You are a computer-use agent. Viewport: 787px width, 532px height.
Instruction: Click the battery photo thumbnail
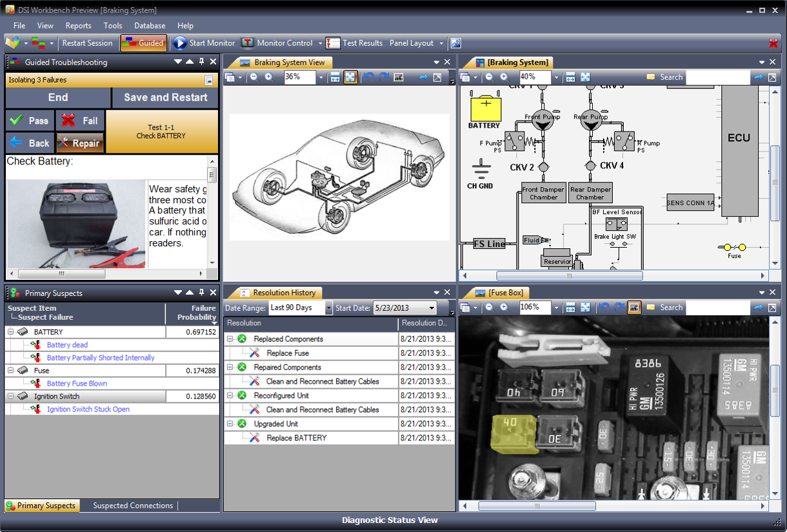76,224
